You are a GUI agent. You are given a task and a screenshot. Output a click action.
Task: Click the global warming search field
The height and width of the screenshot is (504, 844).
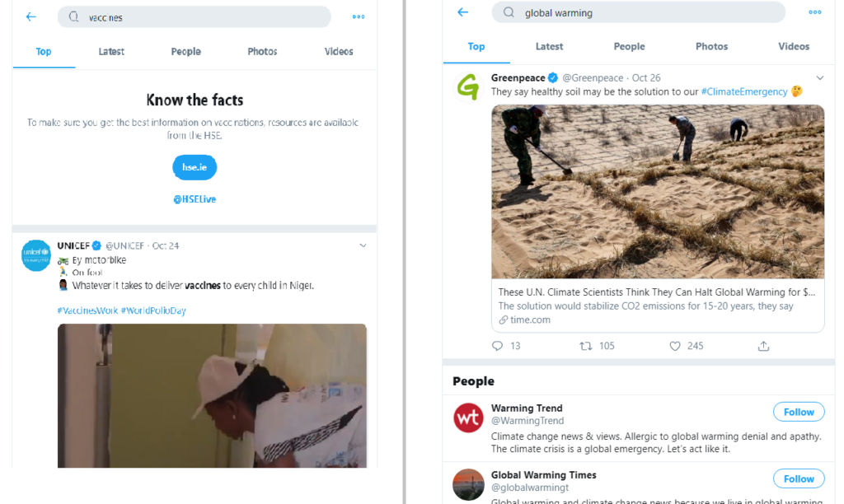coord(639,12)
